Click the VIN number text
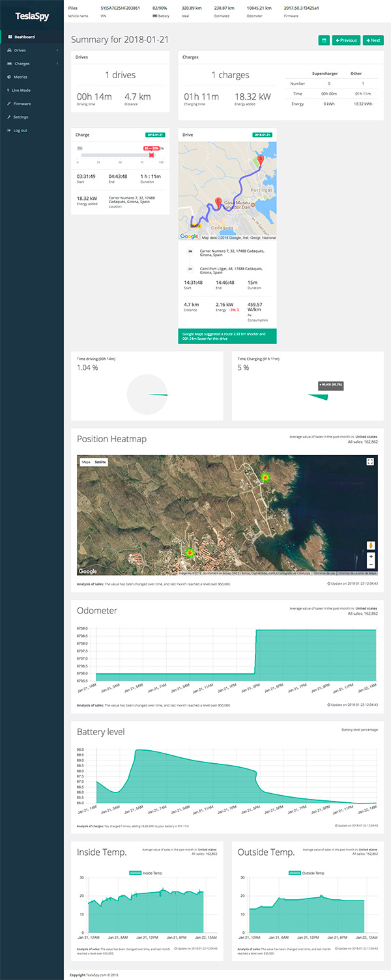This screenshot has height=980, width=391. click(121, 8)
